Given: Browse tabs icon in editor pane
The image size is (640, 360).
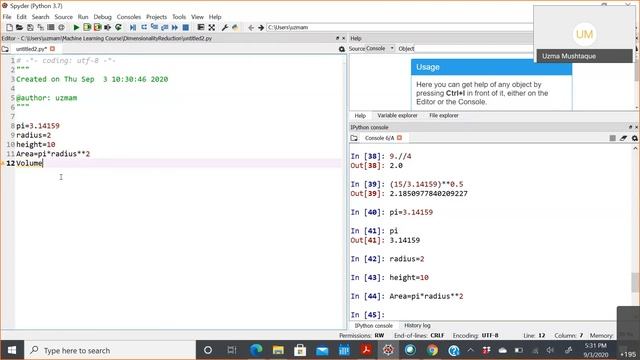Looking at the screenshot, I should (5, 49).
